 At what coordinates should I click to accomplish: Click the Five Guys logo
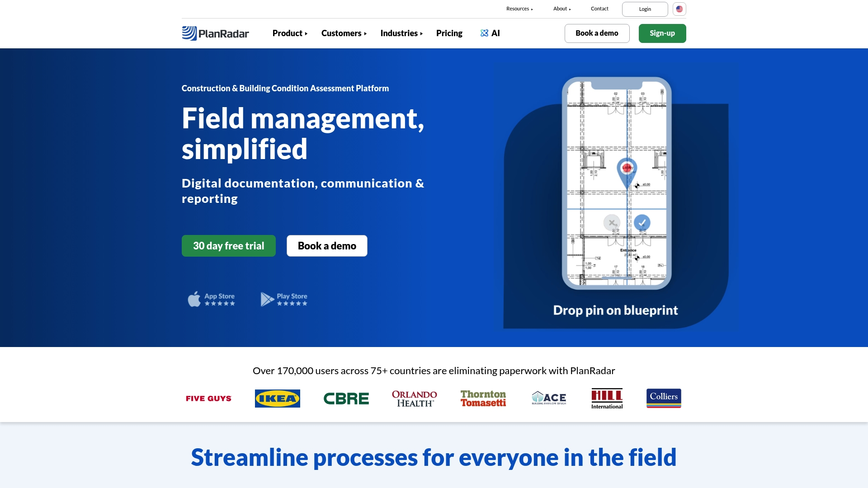tap(208, 398)
